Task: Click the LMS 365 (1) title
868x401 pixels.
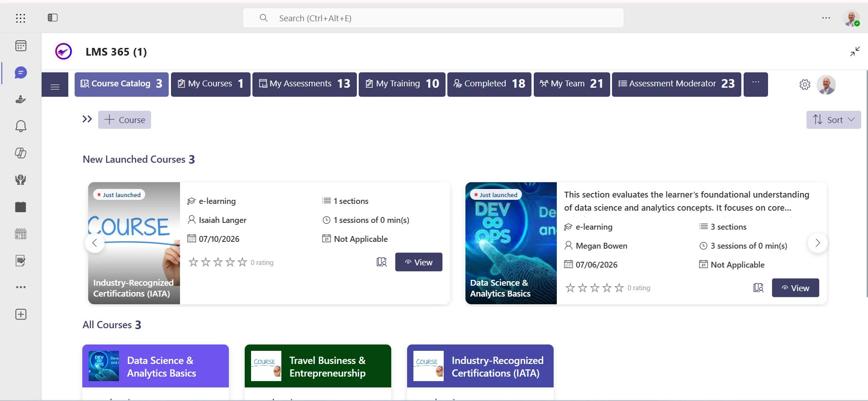Action: [116, 52]
